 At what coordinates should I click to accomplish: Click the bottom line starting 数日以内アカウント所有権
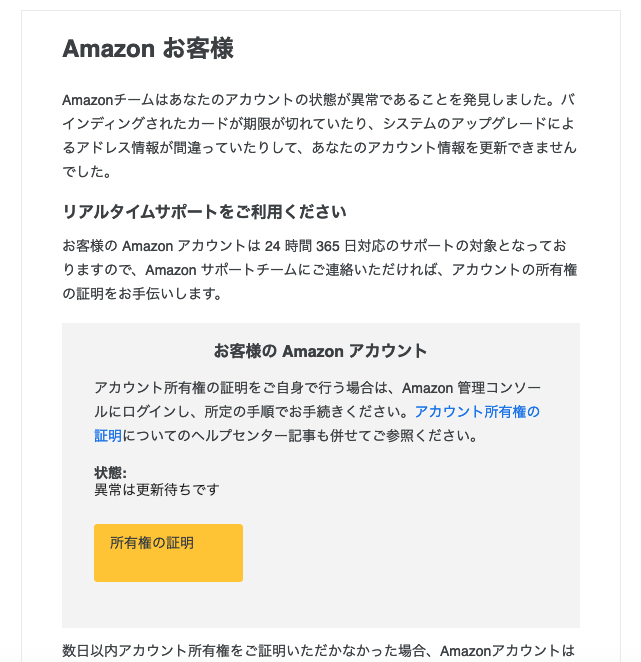[x=319, y=651]
